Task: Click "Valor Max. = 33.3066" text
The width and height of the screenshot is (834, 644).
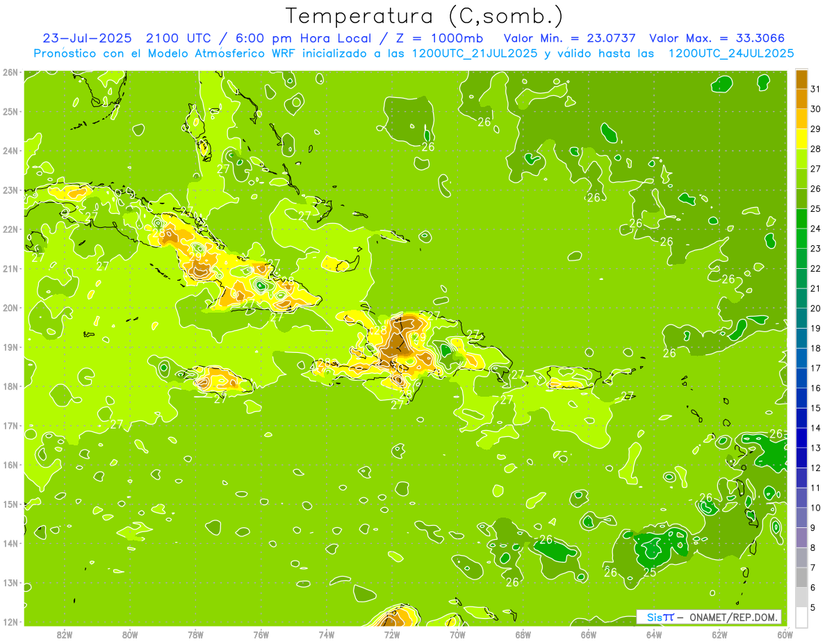Action: point(717,38)
